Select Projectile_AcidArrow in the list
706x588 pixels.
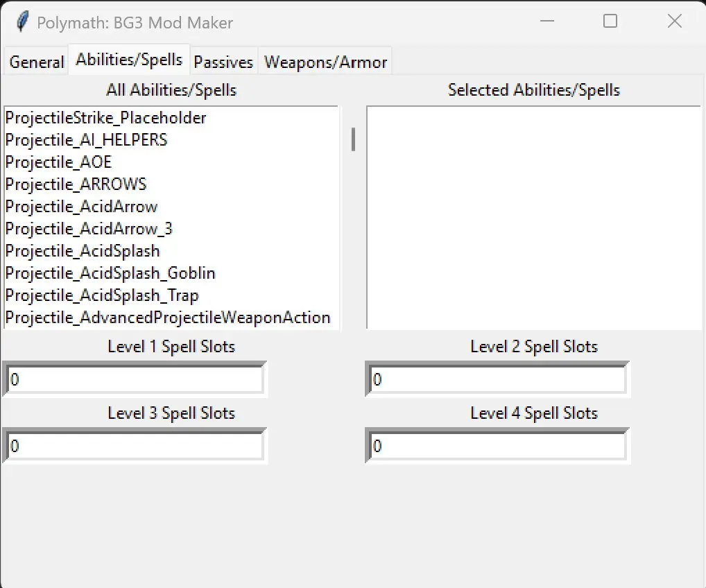tap(171, 207)
